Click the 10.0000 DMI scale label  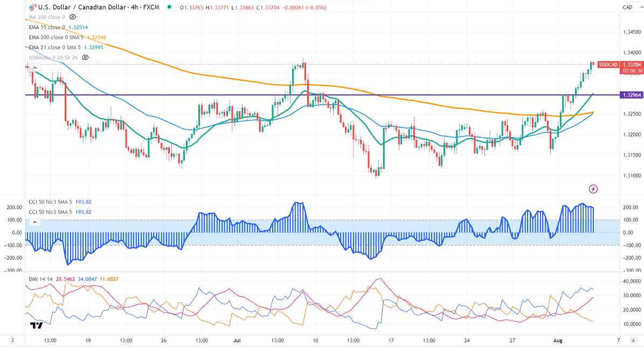(x=632, y=324)
